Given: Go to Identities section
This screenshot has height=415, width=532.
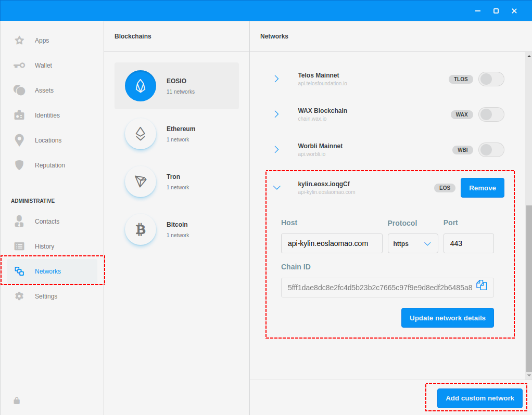Looking at the screenshot, I should 47,115.
